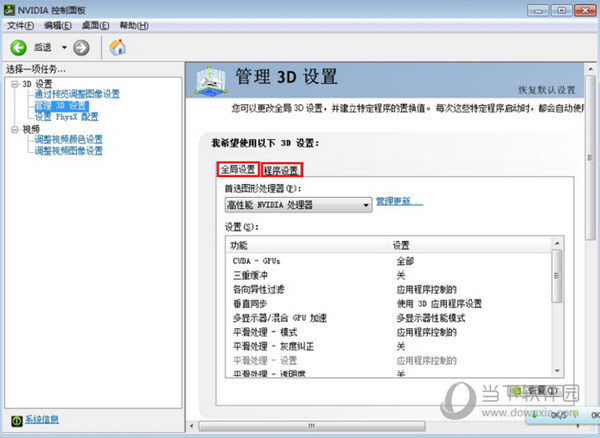
Task: Click the 多显示器性能模式 value
Action: (x=431, y=318)
